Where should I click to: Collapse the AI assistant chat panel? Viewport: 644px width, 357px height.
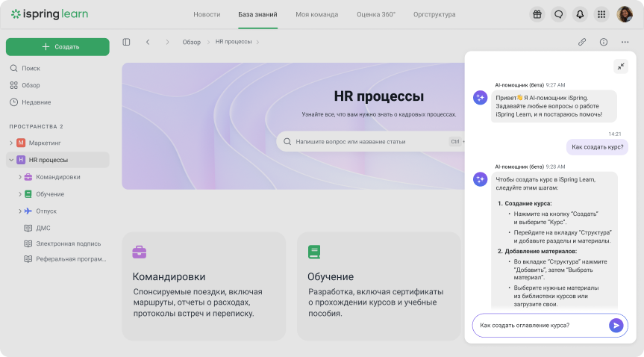(621, 66)
